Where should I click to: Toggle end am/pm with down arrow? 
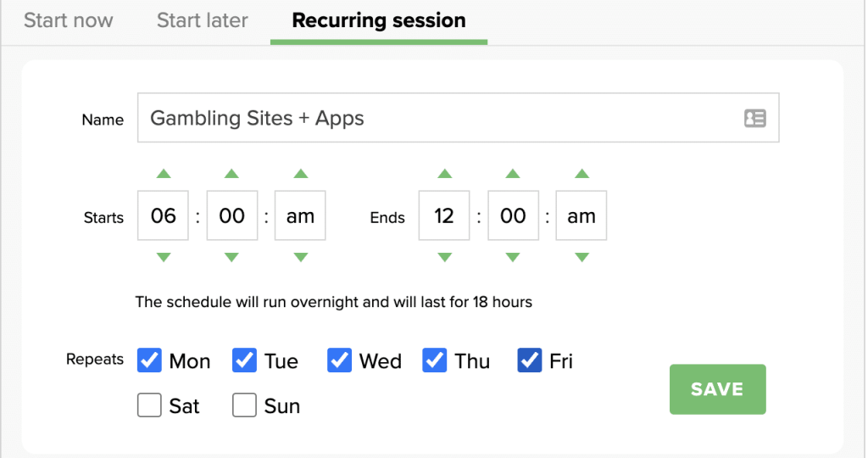click(x=581, y=258)
